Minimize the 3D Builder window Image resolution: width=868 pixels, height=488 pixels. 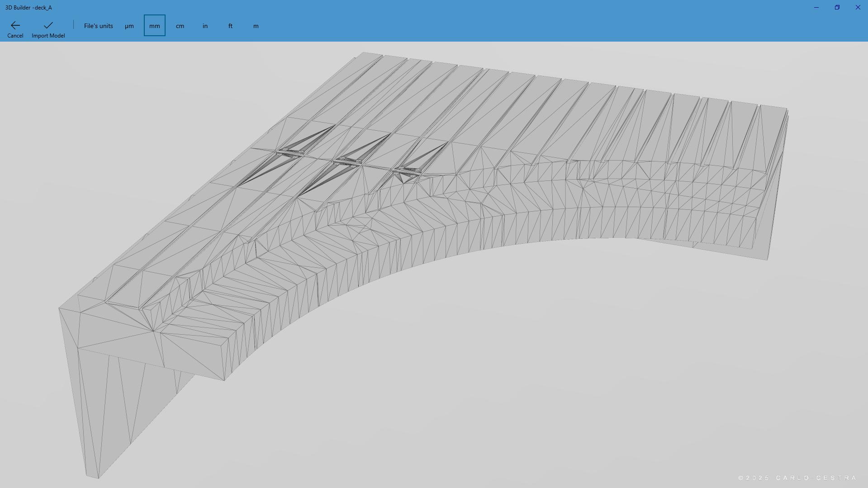[x=816, y=8]
